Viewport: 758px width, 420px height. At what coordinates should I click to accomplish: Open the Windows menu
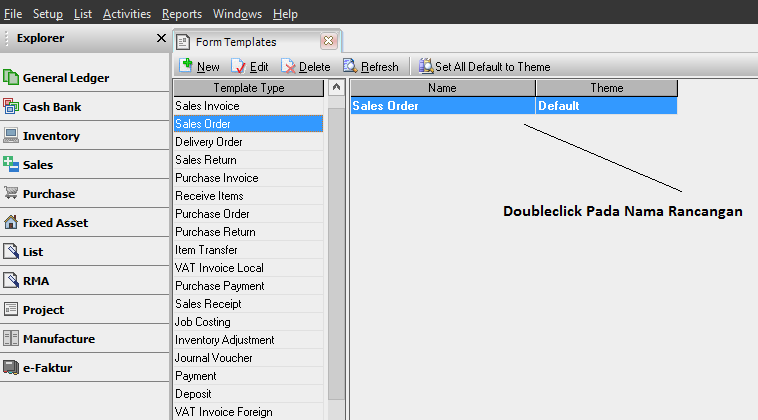click(x=237, y=14)
